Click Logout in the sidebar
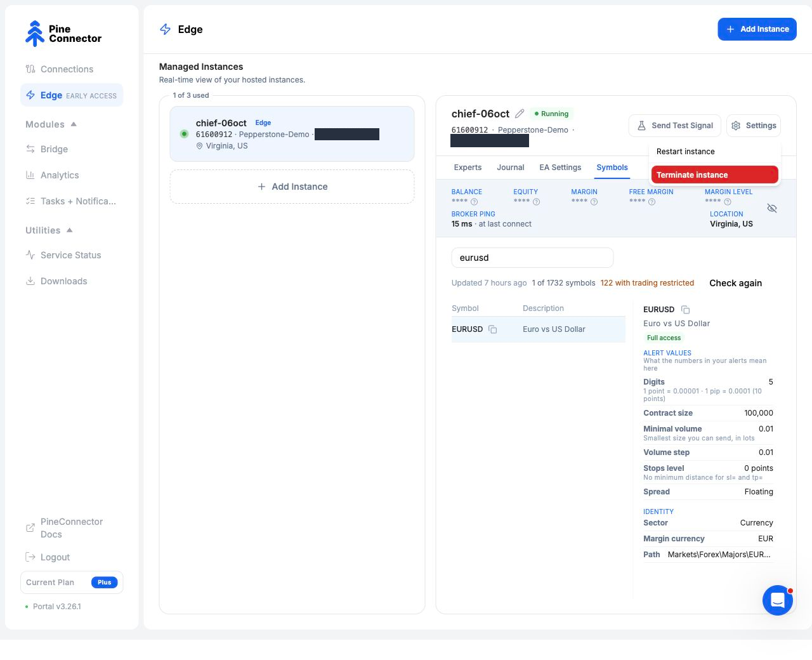This screenshot has width=812, height=660. coord(72,557)
